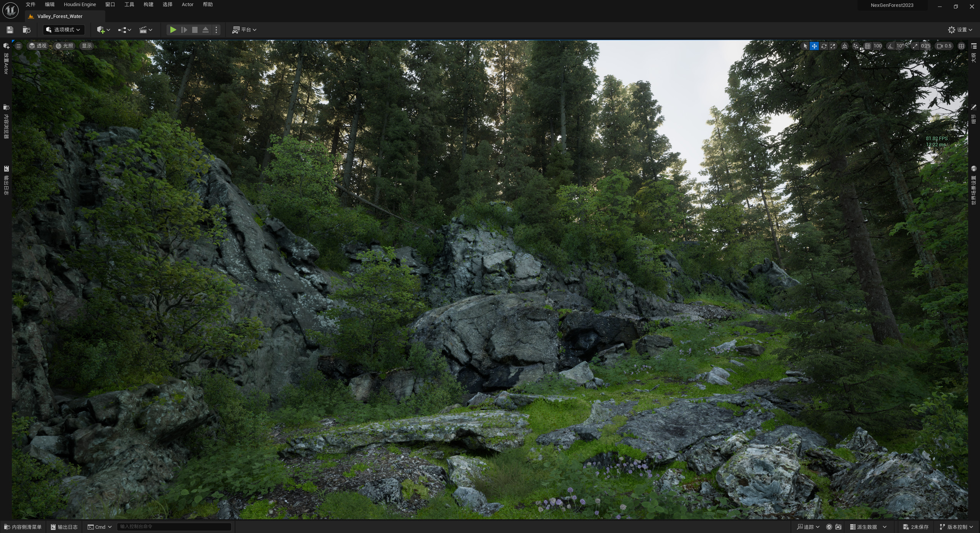This screenshot has width=980, height=533.
Task: Click the Eject playback button
Action: pyautogui.click(x=206, y=30)
